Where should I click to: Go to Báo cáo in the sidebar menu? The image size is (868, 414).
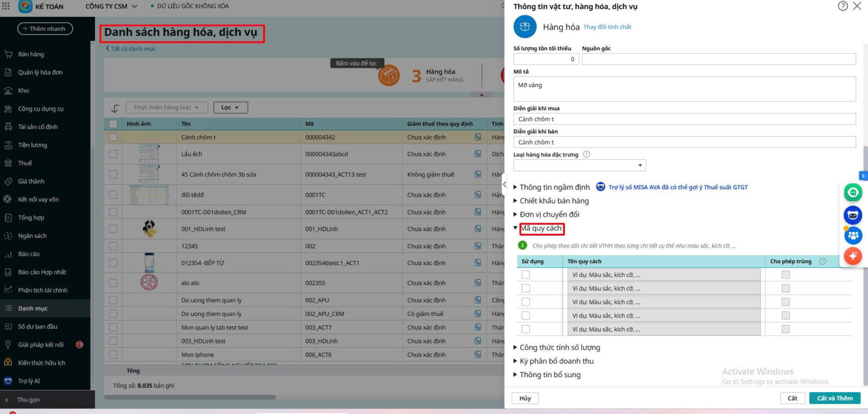click(x=29, y=254)
